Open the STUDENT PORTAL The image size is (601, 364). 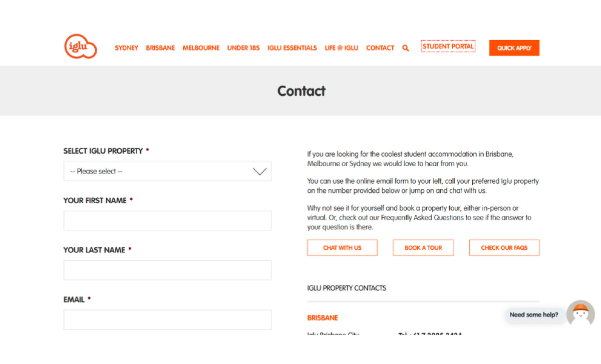pyautogui.click(x=448, y=46)
